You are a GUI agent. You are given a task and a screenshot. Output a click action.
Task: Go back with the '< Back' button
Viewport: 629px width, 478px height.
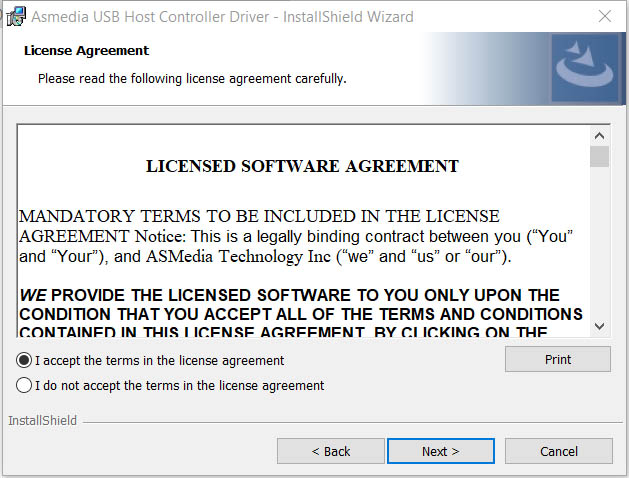pos(331,451)
